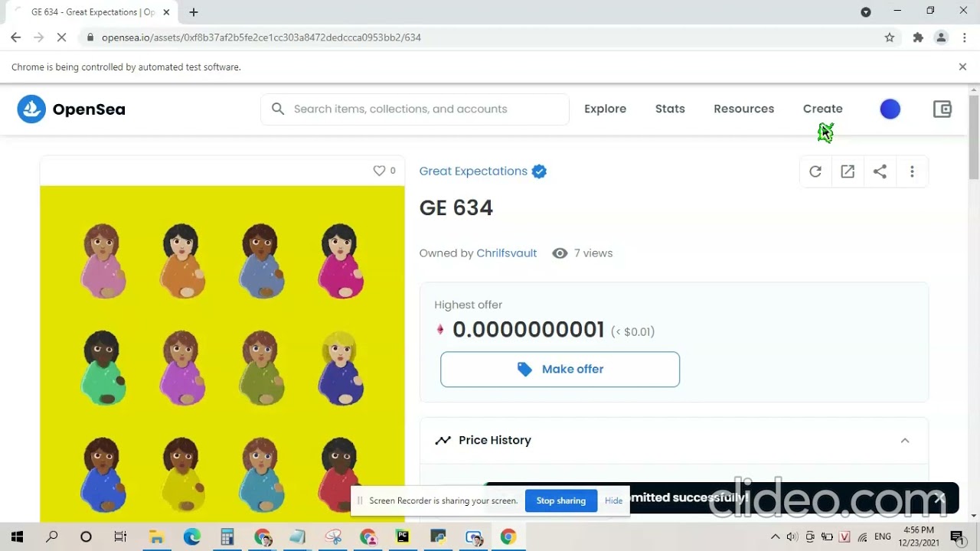Viewport: 980px width, 551px height.
Task: Click the network Wi-Fi tray icon
Action: tap(863, 536)
